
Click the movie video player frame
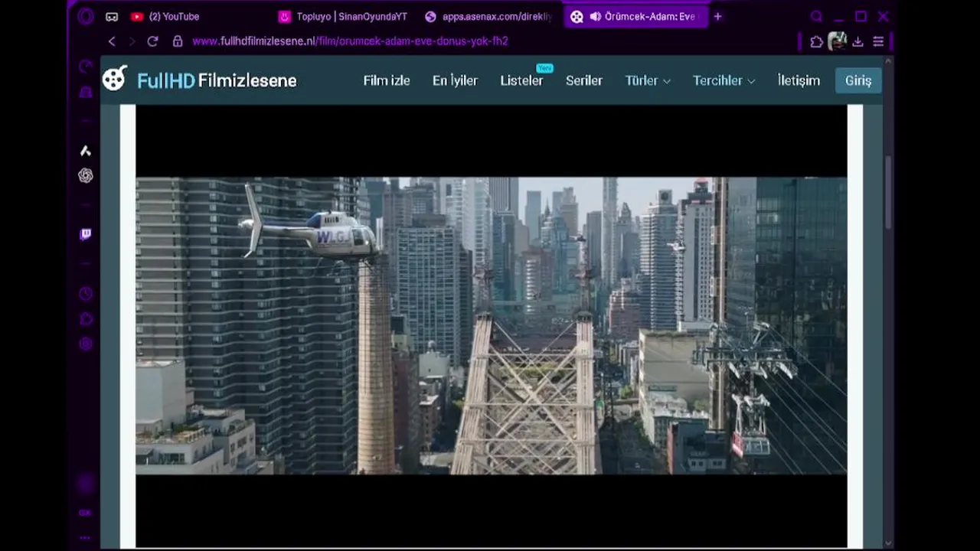point(492,326)
